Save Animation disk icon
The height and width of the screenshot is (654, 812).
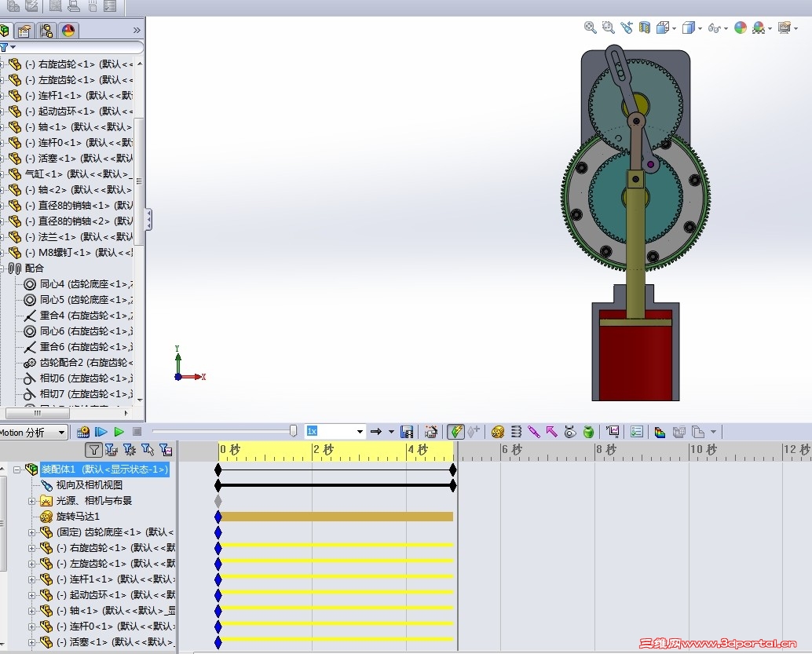[407, 431]
